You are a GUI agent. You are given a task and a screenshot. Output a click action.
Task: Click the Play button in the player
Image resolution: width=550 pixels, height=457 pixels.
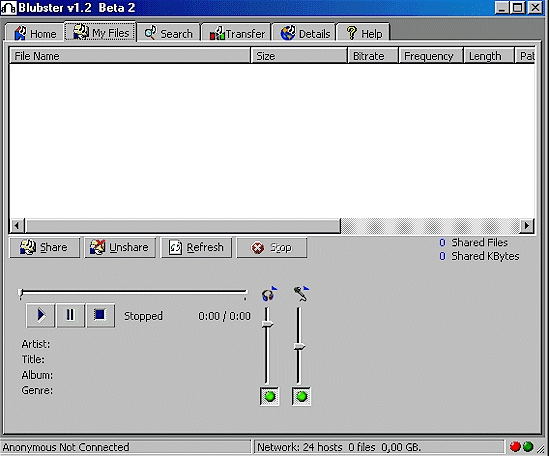pyautogui.click(x=41, y=315)
